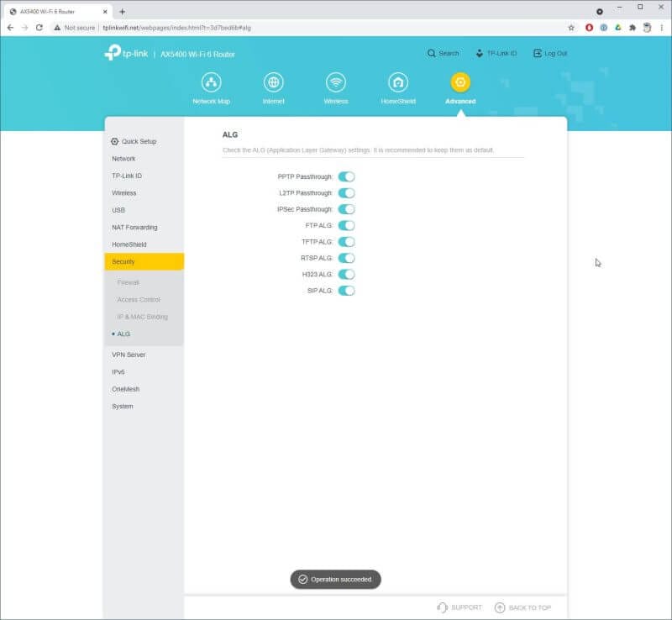Disable the PPTP Passthrough toggle
The width and height of the screenshot is (672, 620).
[346, 177]
